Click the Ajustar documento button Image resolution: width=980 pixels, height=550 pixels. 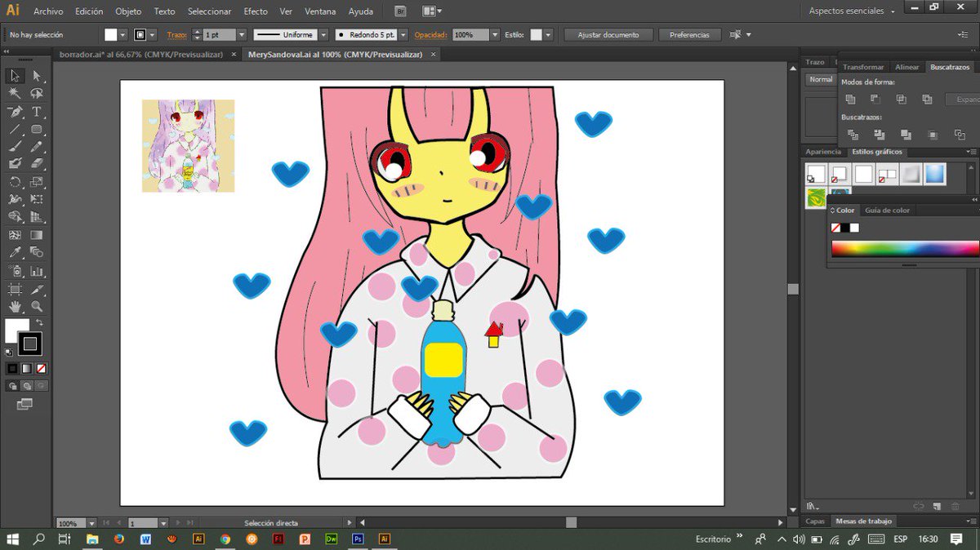(x=608, y=35)
